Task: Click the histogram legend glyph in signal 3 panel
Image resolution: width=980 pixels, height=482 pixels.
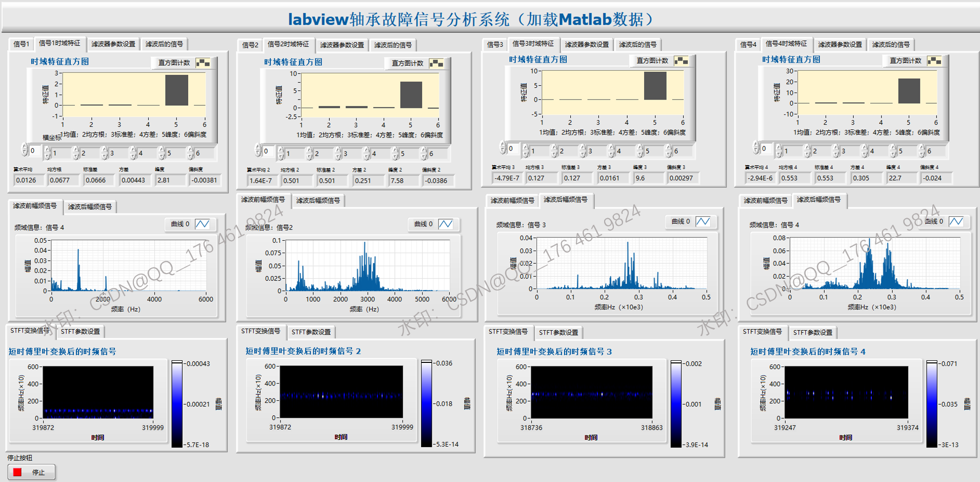Action: [x=681, y=61]
